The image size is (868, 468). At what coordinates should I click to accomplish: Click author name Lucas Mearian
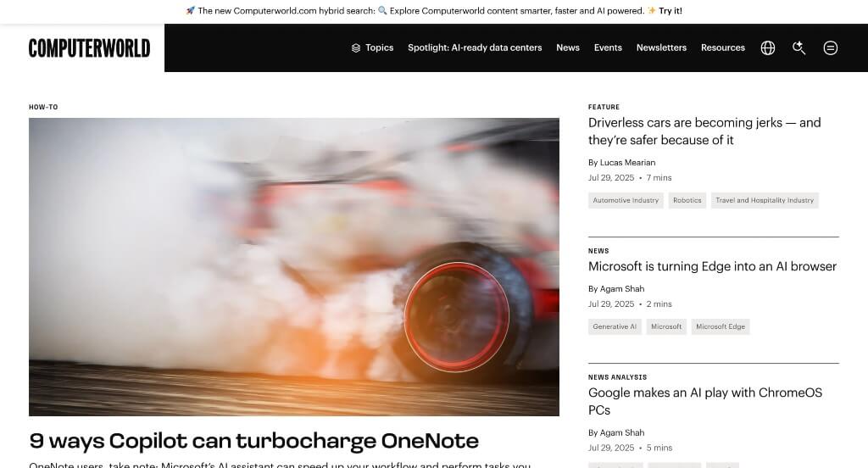[x=628, y=162]
